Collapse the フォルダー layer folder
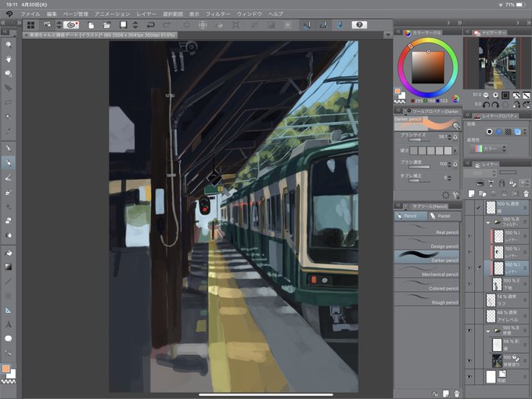This screenshot has width=532, height=399. 488,222
